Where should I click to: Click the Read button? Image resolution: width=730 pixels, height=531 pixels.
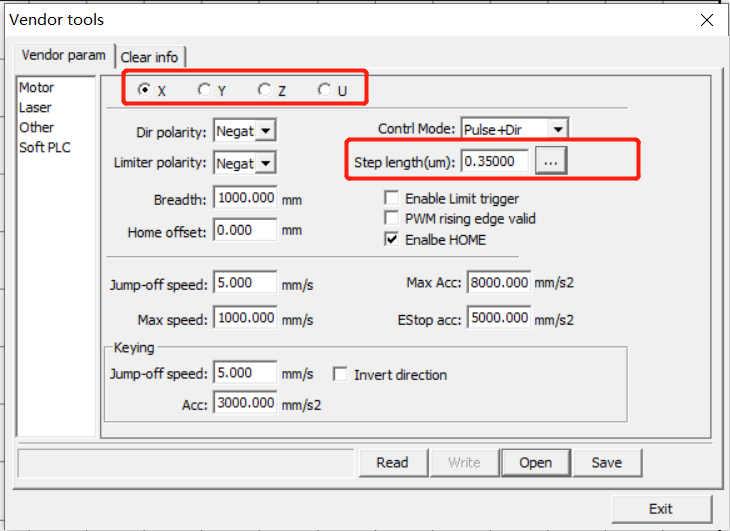coord(393,463)
